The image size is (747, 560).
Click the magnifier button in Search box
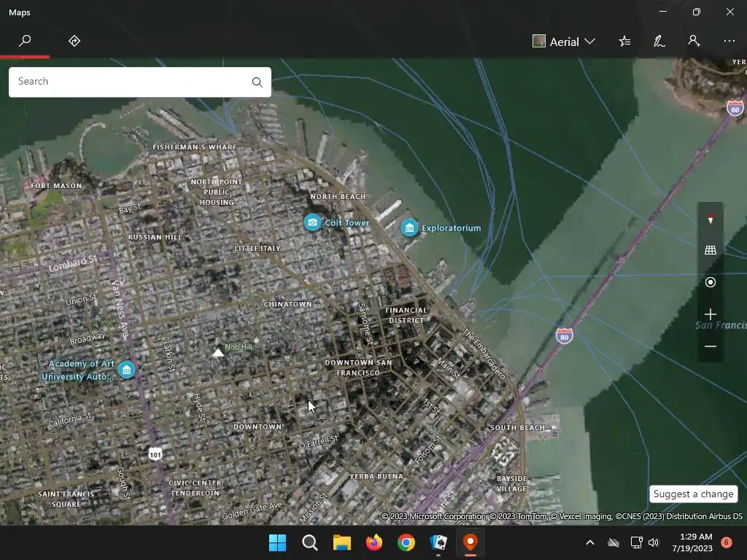pos(258,82)
